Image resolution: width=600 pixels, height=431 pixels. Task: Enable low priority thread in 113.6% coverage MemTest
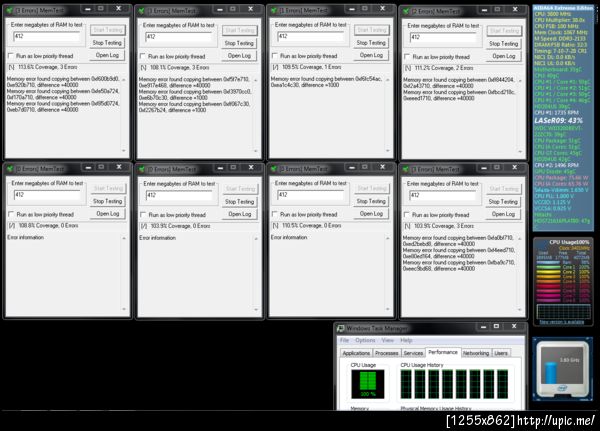click(x=10, y=56)
